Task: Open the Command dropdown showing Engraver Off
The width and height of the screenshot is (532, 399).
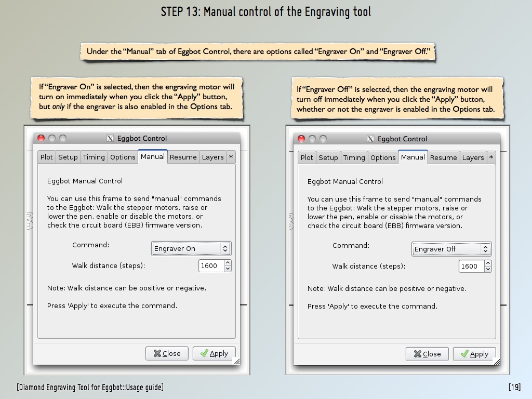Action: click(x=451, y=249)
